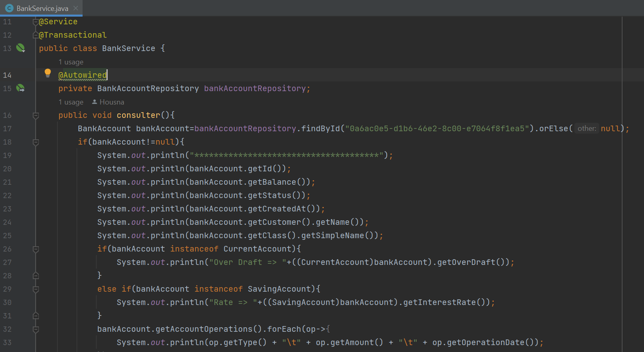This screenshot has width=644, height=352.
Task: Collapse the @Service annotation fold marker
Action: point(36,22)
